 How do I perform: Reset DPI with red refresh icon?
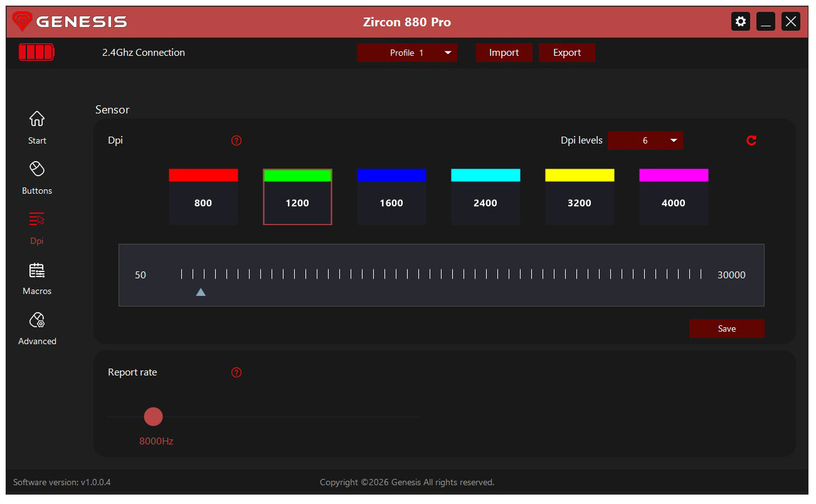click(751, 140)
